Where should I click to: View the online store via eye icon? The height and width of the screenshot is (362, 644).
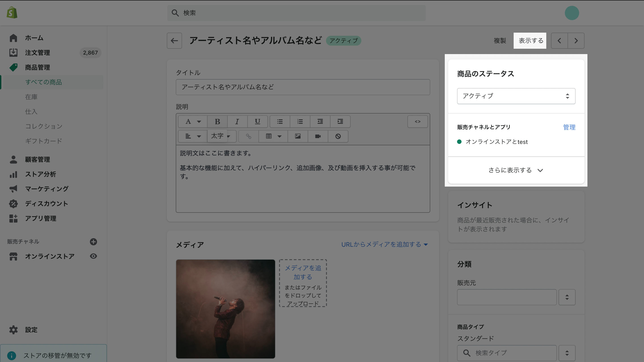point(93,256)
